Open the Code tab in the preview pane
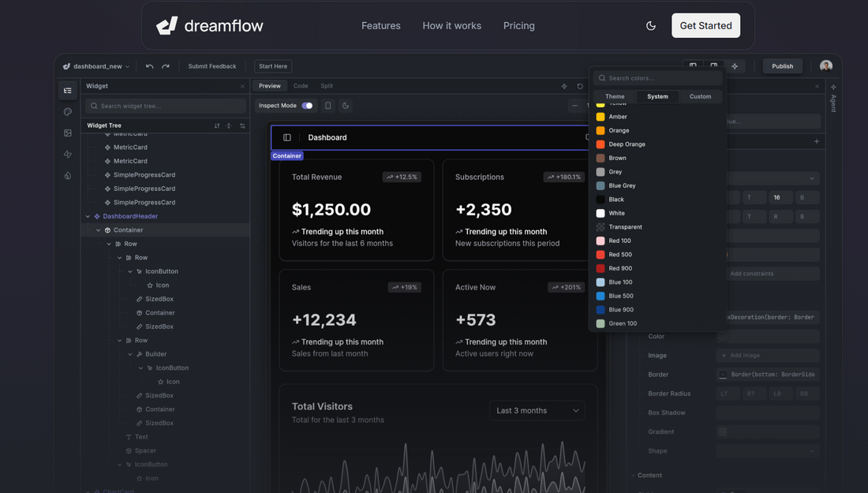Image resolution: width=868 pixels, height=493 pixels. coord(301,85)
